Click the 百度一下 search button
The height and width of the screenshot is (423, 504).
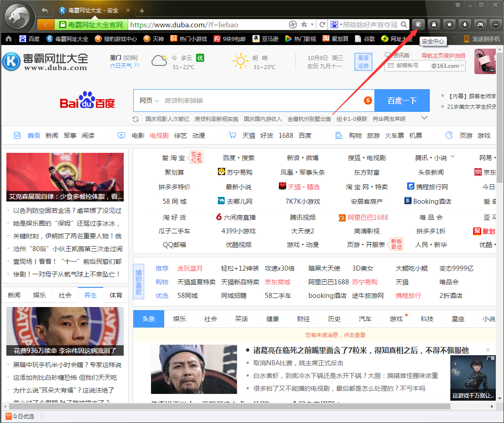coord(402,100)
